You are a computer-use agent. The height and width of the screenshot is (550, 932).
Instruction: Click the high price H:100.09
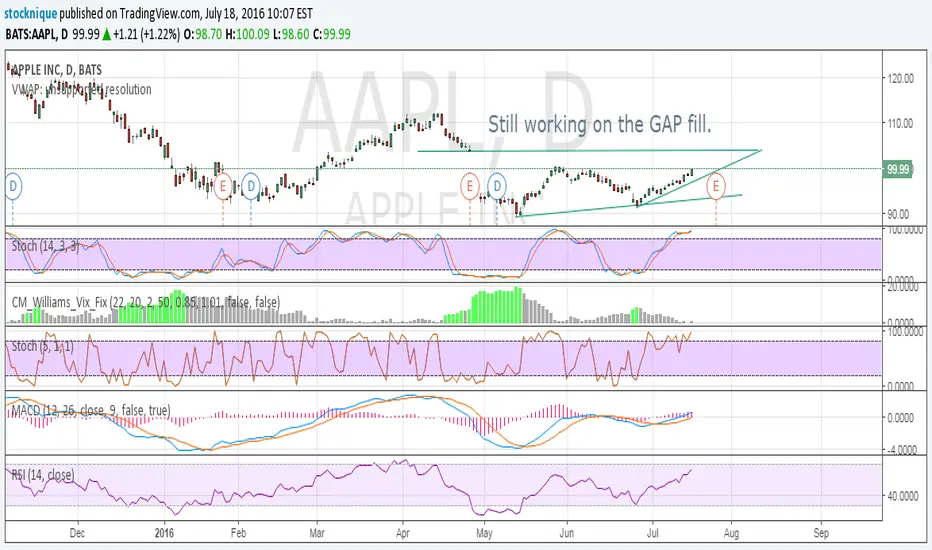pyautogui.click(x=247, y=34)
